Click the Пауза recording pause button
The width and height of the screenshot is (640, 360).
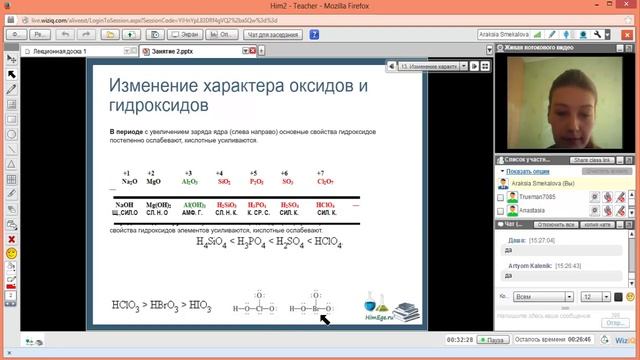coord(493,340)
